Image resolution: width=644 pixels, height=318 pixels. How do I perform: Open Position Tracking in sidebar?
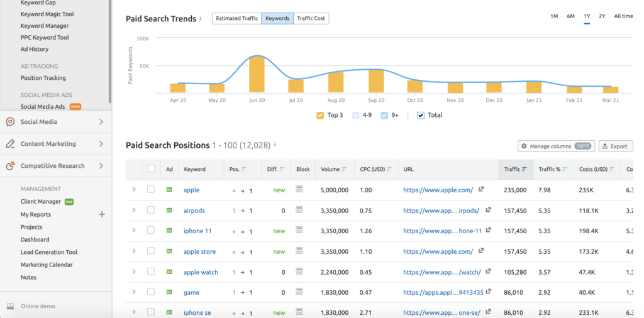click(43, 78)
